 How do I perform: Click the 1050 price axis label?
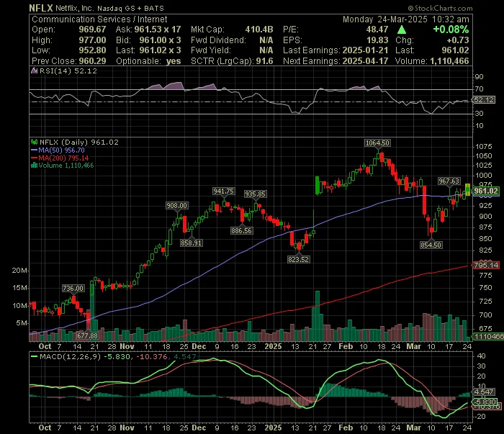tap(483, 155)
